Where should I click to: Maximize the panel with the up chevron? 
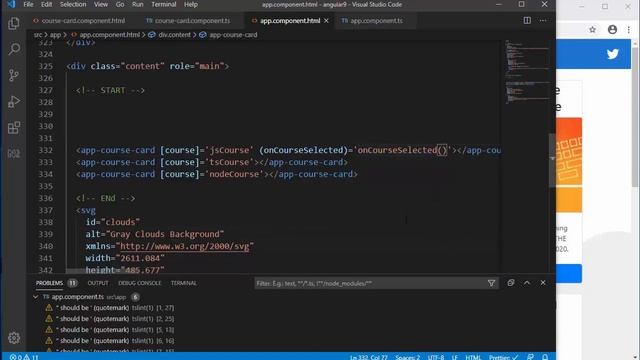click(x=527, y=283)
